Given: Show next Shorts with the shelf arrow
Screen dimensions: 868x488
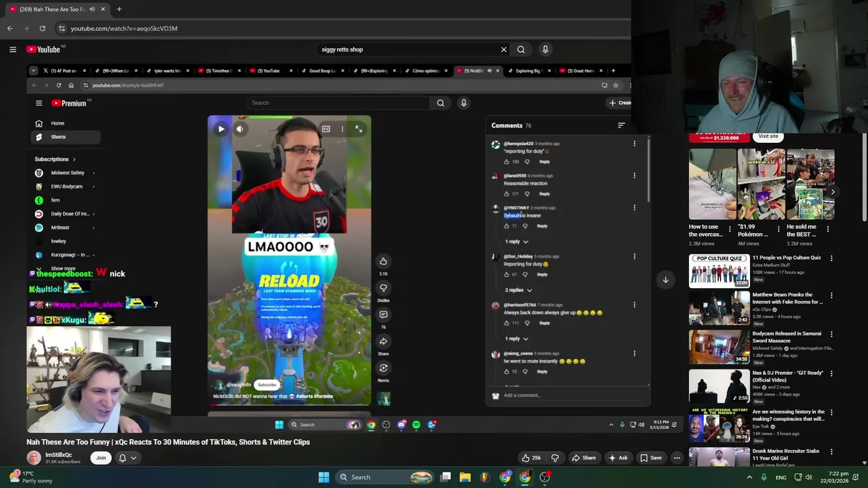Looking at the screenshot, I should pos(832,192).
